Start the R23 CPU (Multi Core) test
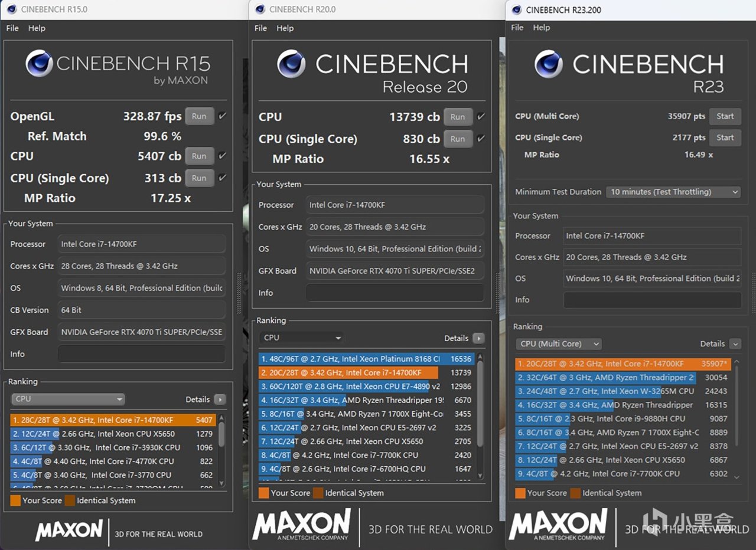 tap(725, 116)
